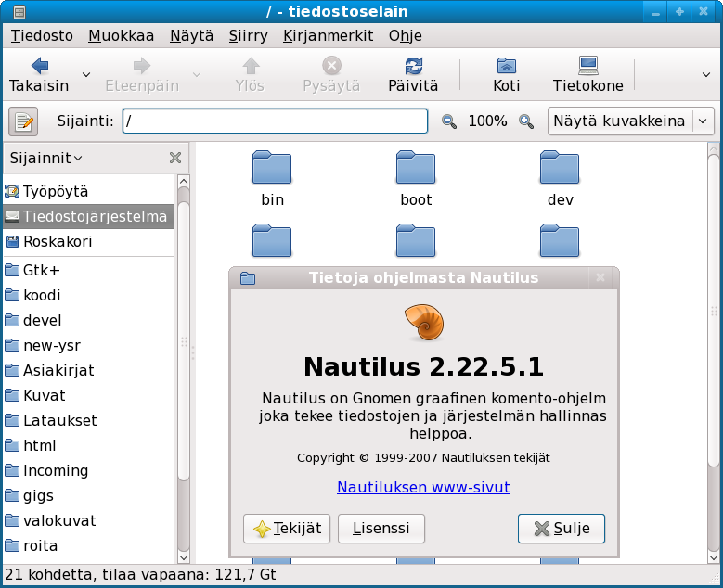The width and height of the screenshot is (723, 588).
Task: Click the Sijainti location text field
Action: 275,121
